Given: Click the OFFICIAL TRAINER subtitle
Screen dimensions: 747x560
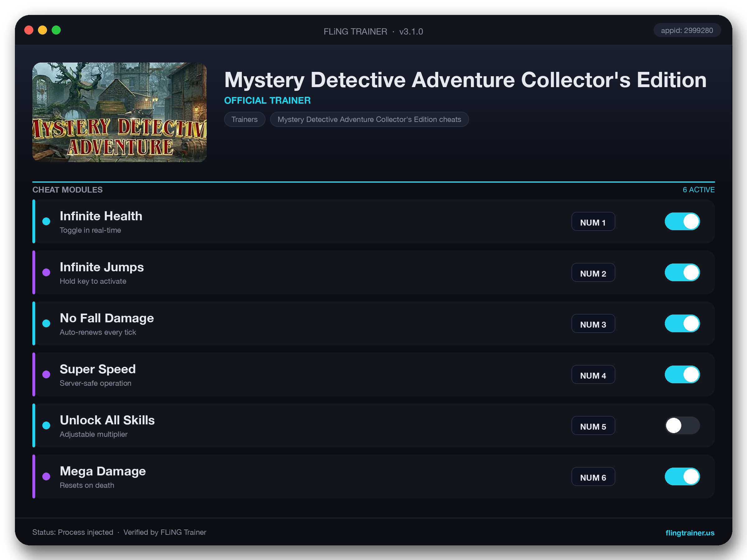Looking at the screenshot, I should [267, 100].
